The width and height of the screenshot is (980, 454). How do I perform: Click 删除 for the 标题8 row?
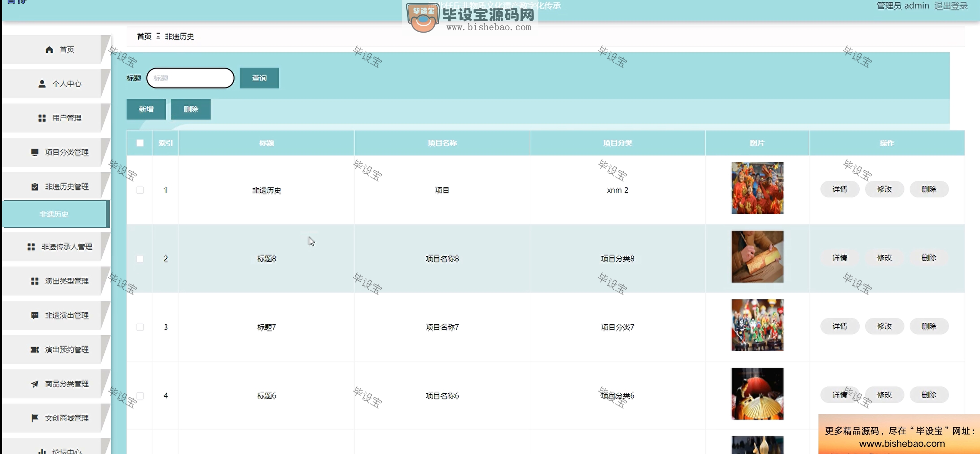pyautogui.click(x=929, y=258)
